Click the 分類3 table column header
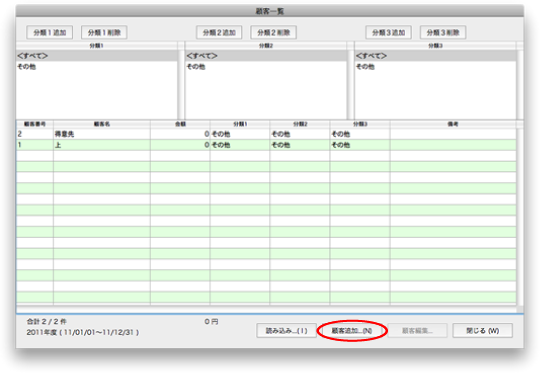 (x=360, y=124)
